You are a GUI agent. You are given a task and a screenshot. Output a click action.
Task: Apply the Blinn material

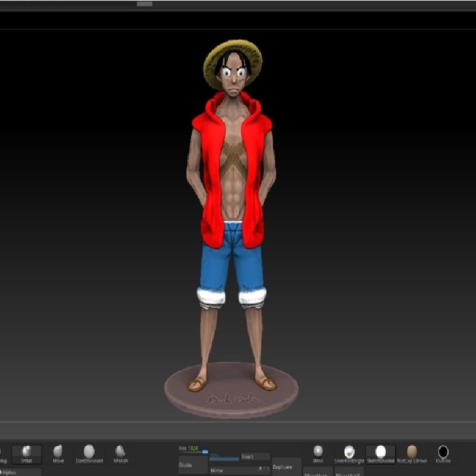[318, 454]
